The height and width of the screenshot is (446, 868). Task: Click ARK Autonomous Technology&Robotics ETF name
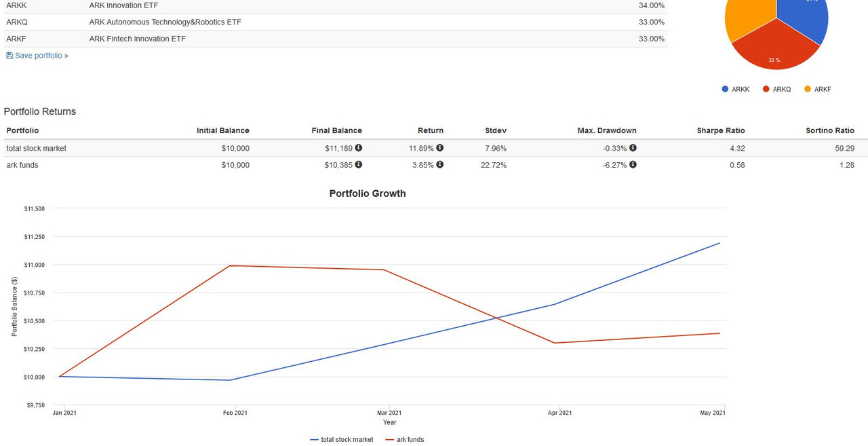(165, 22)
